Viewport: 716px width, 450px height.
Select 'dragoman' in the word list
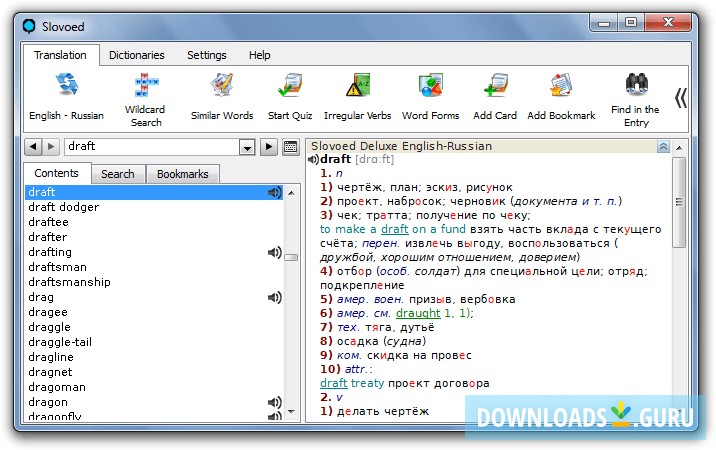coord(154,387)
